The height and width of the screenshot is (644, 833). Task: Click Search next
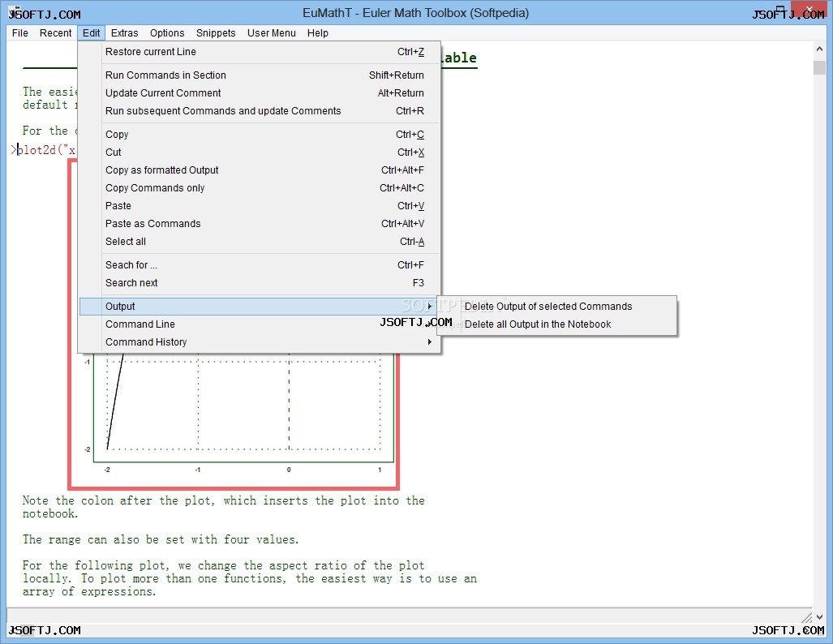260,283
